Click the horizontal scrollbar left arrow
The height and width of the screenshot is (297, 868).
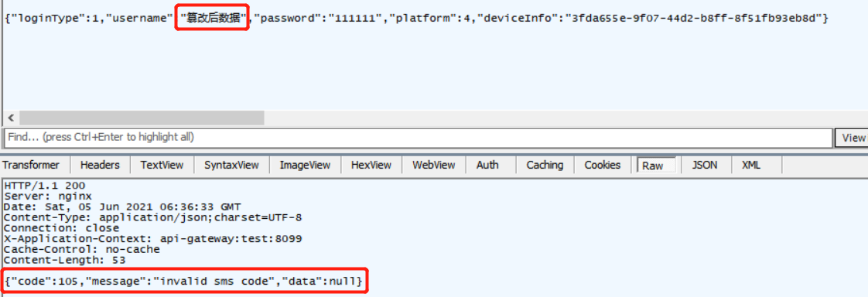tap(11, 118)
